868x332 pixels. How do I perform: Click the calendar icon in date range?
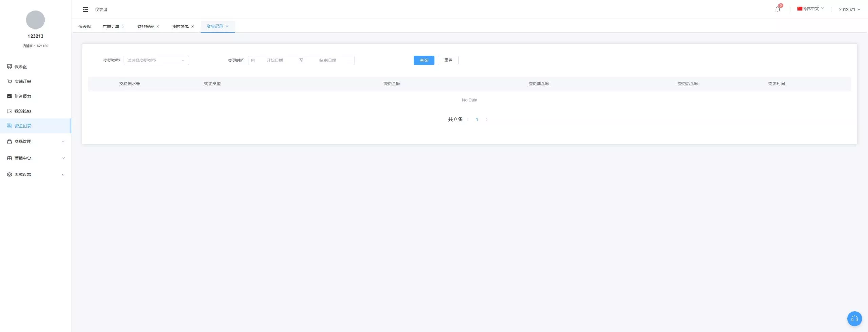[253, 60]
